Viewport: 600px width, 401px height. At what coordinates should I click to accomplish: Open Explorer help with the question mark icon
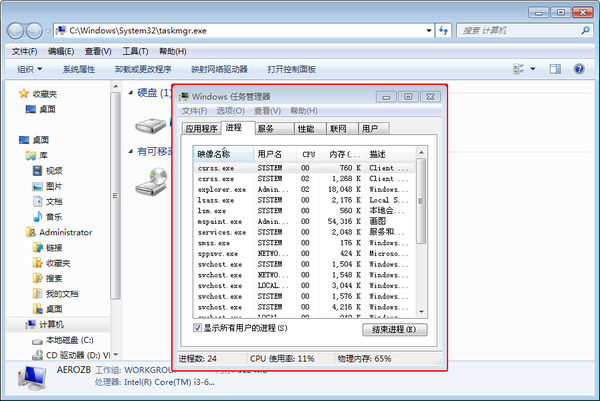point(579,69)
